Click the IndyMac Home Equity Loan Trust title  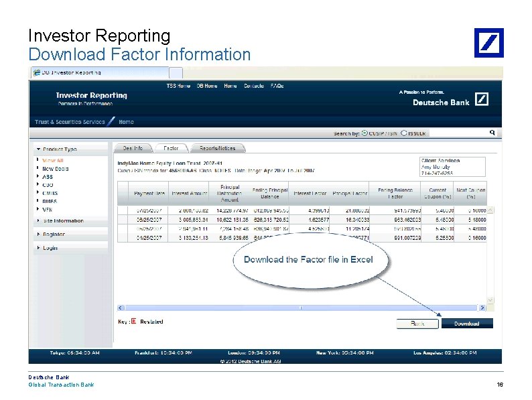point(170,163)
